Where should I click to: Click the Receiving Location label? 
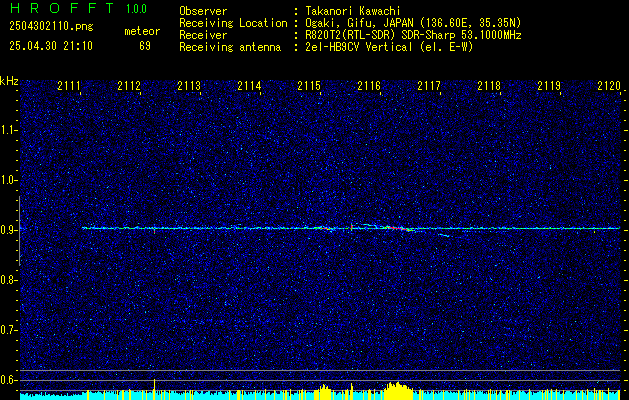(233, 23)
